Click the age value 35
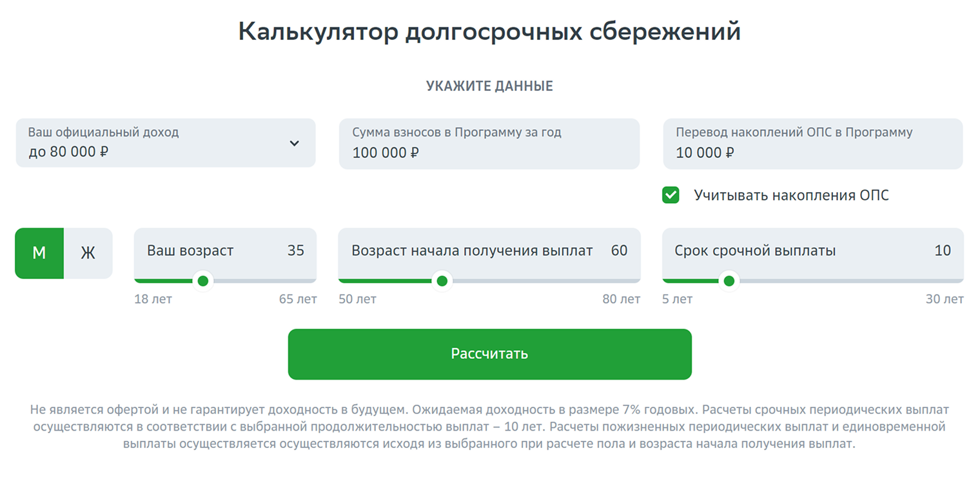Screen dimensions: 980x477 tap(296, 251)
